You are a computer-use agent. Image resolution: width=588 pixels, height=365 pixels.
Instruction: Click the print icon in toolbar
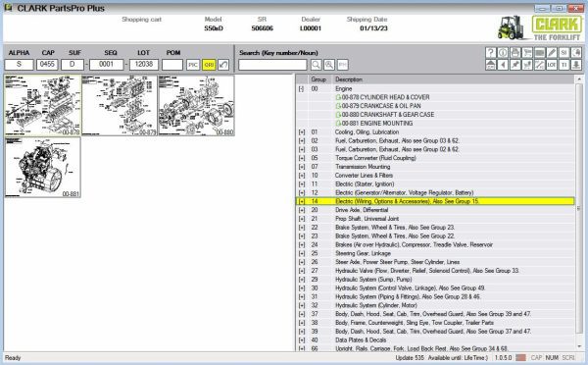(515, 53)
